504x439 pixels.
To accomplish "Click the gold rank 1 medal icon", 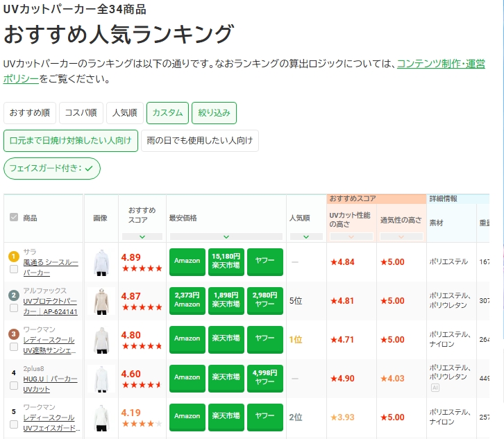I will coord(13,257).
